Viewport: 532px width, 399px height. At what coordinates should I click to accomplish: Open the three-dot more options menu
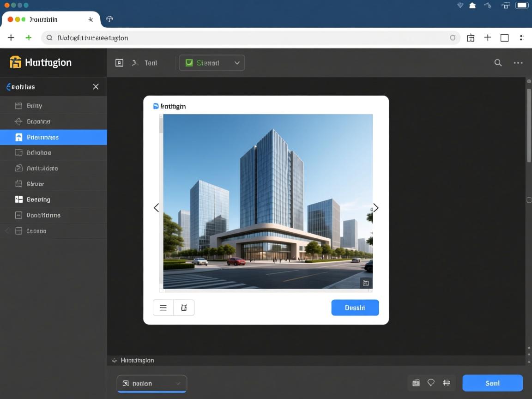pyautogui.click(x=518, y=63)
